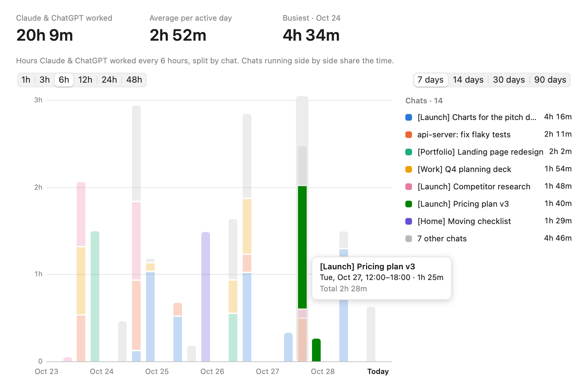Image resolution: width=588 pixels, height=392 pixels.
Task: Switch to the 24h interval
Action: pyautogui.click(x=109, y=80)
